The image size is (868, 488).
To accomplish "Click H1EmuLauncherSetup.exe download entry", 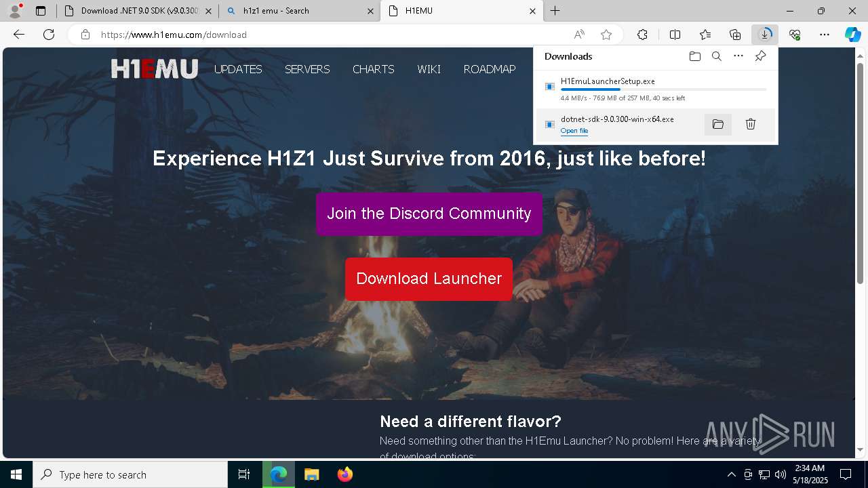I will click(x=656, y=89).
